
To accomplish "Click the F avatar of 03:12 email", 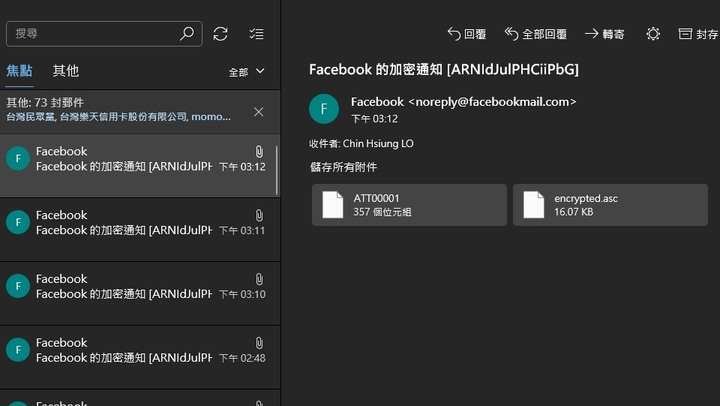I will point(18,158).
